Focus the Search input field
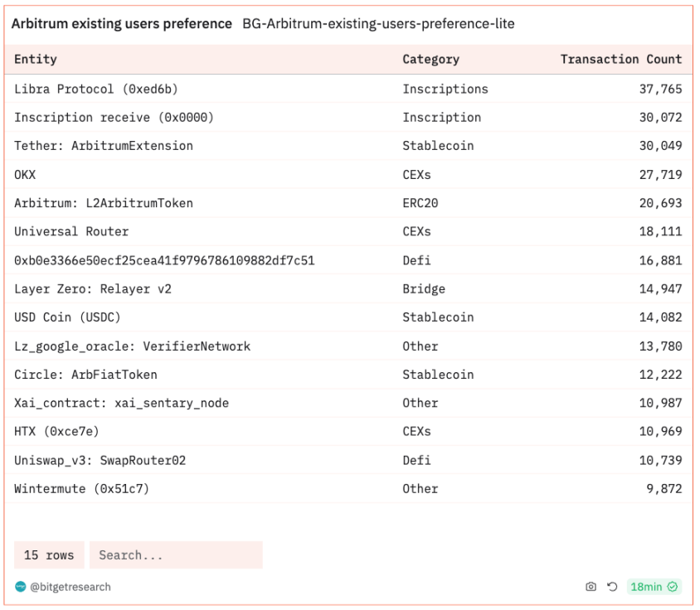Image resolution: width=700 pixels, height=610 pixels. 175,555
